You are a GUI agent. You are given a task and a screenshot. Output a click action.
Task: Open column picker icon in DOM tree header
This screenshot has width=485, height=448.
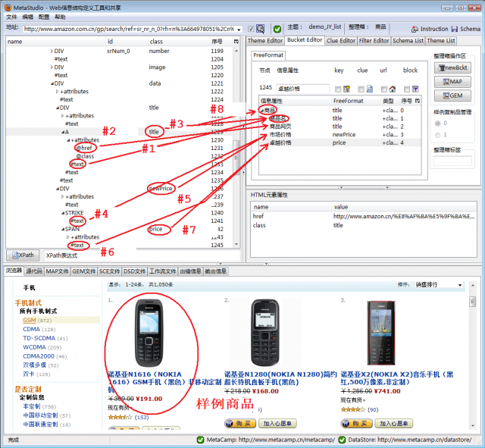coord(236,42)
